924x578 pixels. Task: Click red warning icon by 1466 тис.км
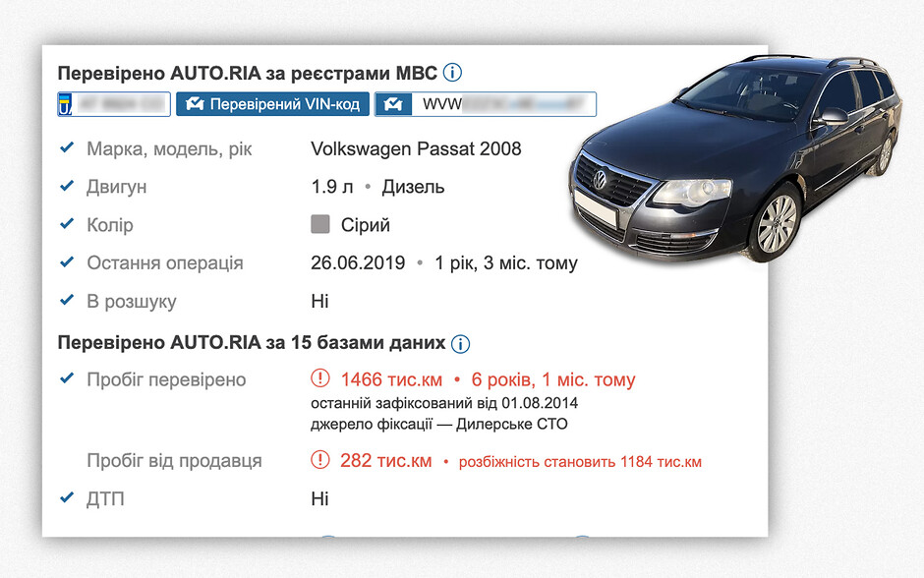click(x=320, y=379)
